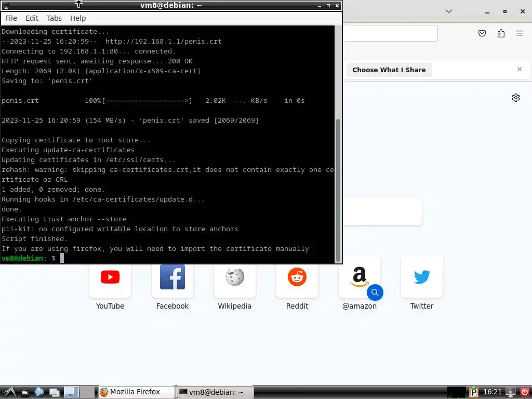The image size is (532, 399).
Task: Expand the Firefox list all tabs chevron
Action: coord(449,11)
